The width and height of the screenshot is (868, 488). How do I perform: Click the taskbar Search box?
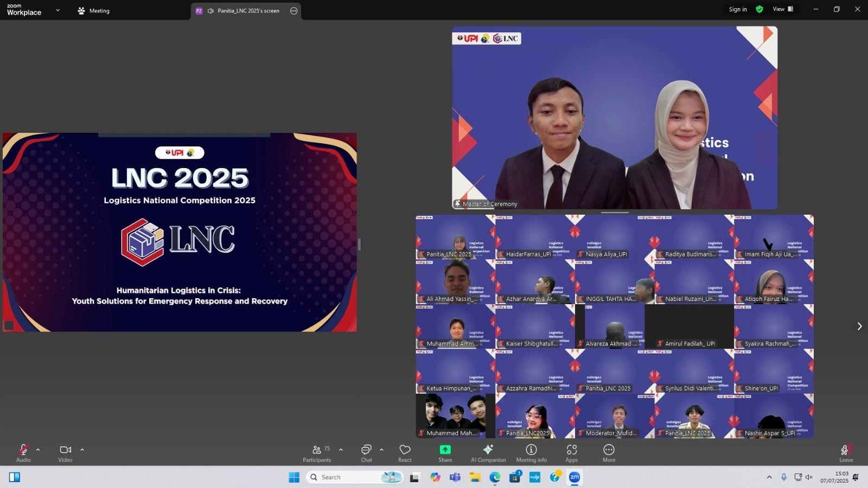click(355, 477)
